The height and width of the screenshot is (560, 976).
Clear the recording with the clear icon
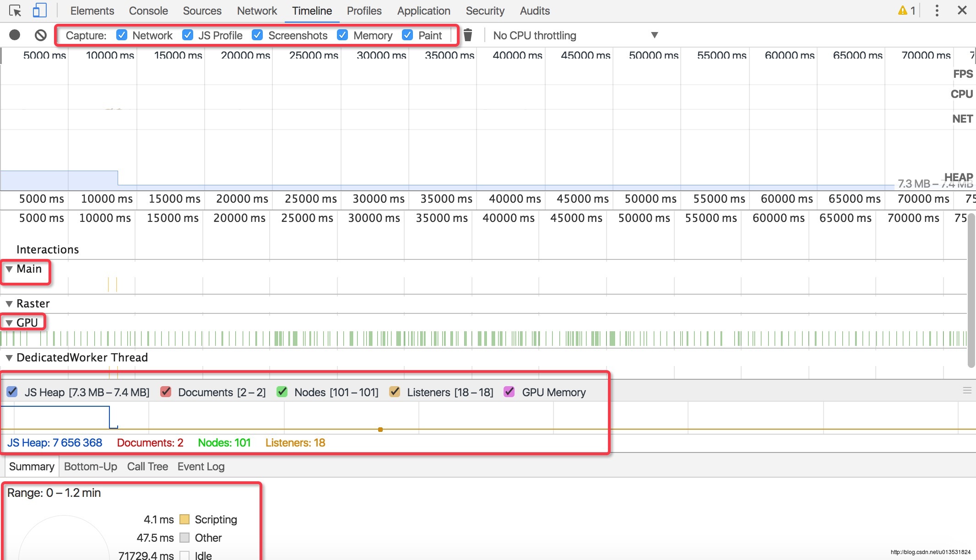(41, 35)
